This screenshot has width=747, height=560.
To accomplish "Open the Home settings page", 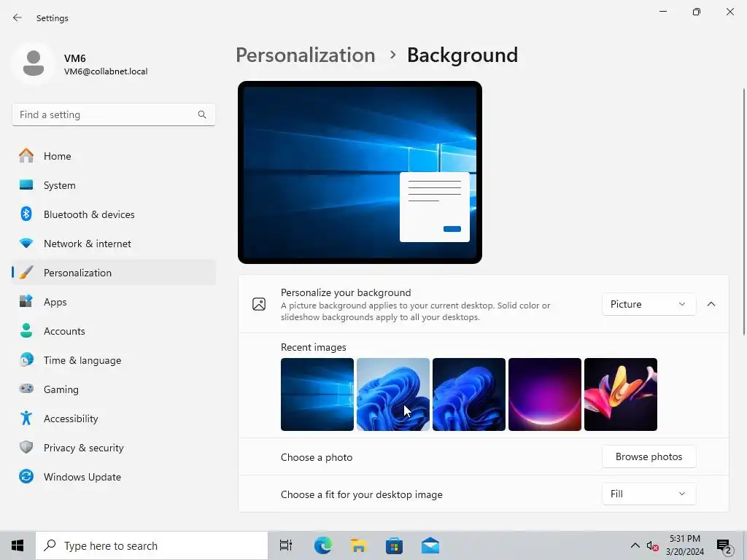I will [113, 156].
